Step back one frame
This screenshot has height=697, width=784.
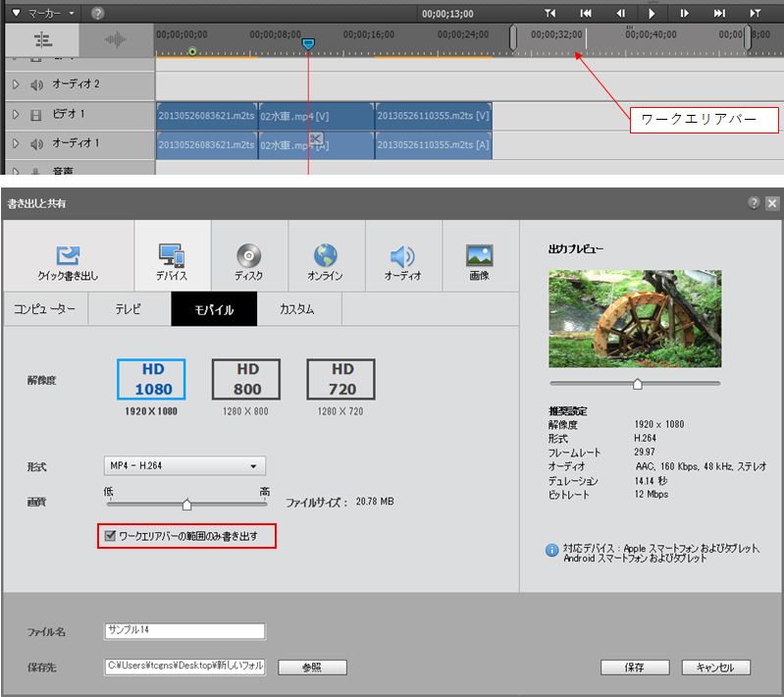[x=620, y=13]
